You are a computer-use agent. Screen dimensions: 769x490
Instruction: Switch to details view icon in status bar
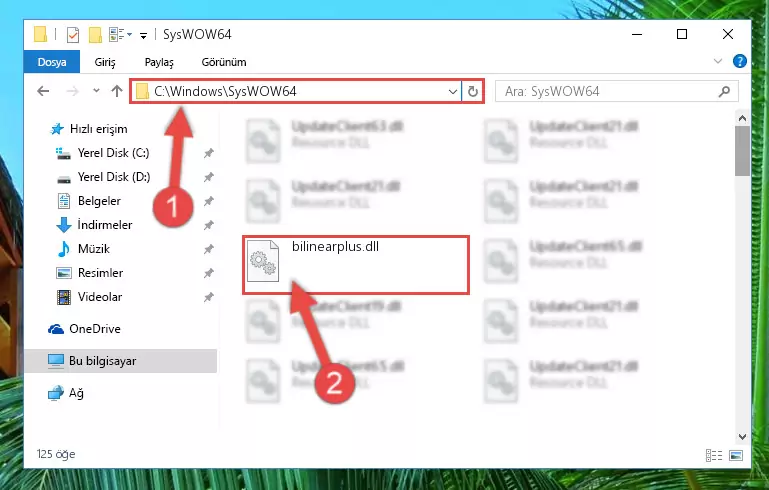[714, 456]
